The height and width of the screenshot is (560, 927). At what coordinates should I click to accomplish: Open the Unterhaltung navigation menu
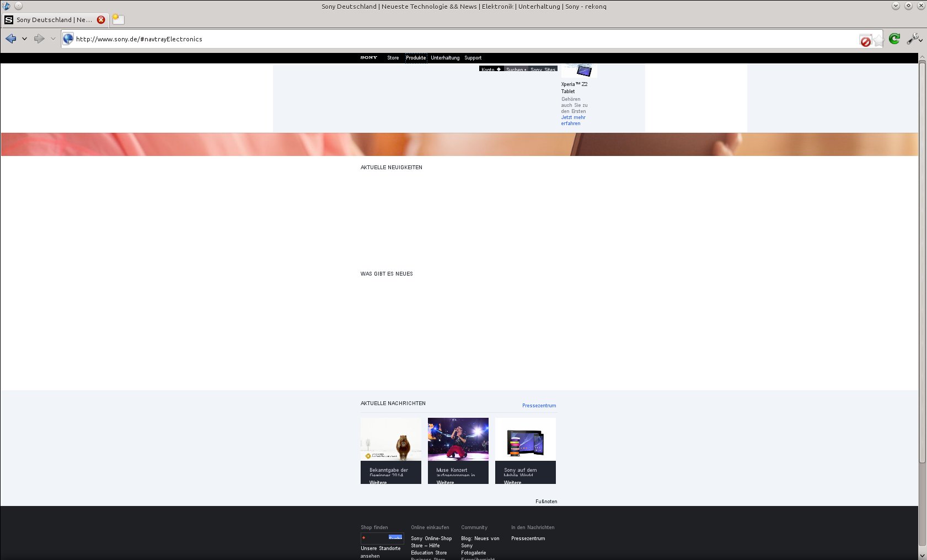[x=445, y=58]
